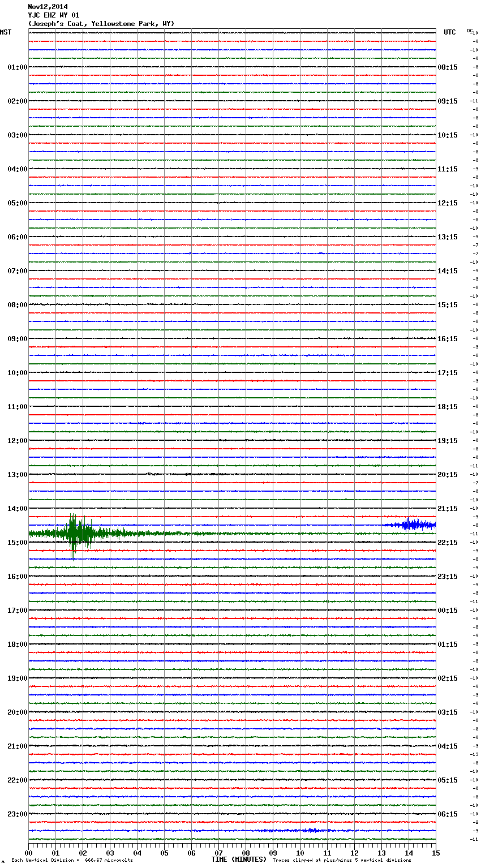Click the 23:00 MST row label
The height and width of the screenshot is (868, 481).
click(17, 814)
